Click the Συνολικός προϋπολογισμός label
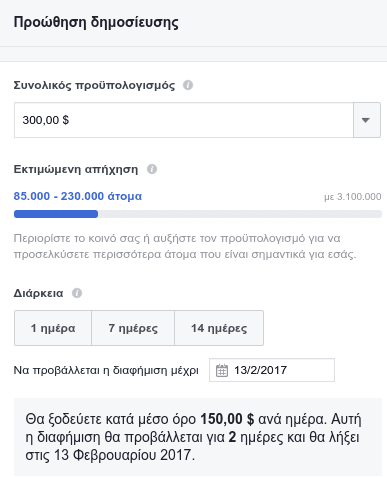 tap(94, 86)
